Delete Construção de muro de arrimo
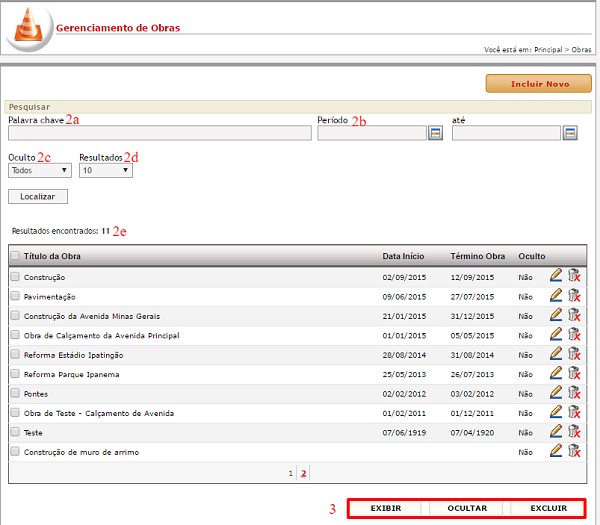The height and width of the screenshot is (525, 600). click(x=574, y=451)
